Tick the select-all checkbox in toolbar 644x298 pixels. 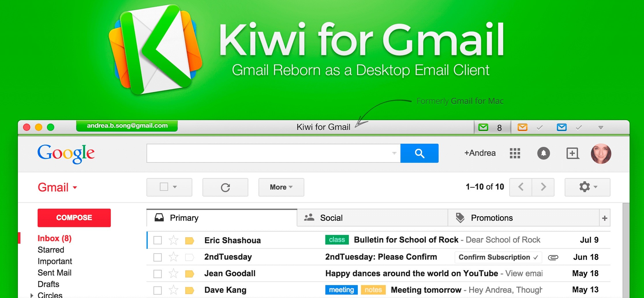pos(164,187)
